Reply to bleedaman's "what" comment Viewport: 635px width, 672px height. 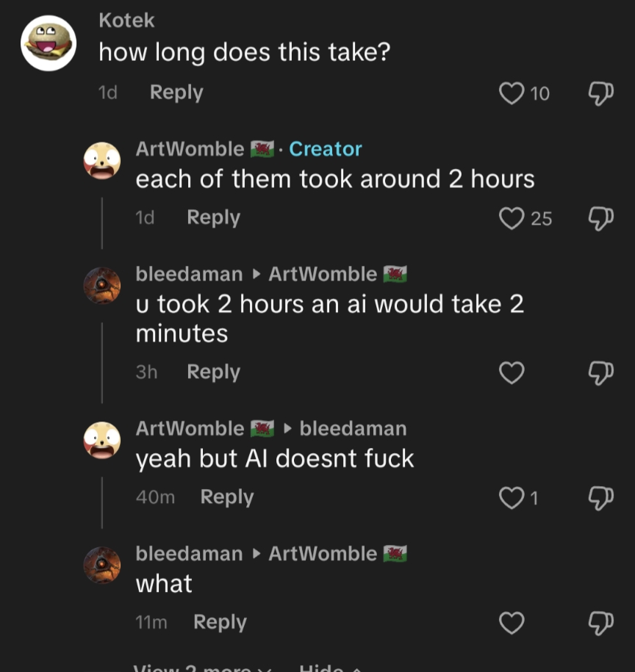click(220, 622)
